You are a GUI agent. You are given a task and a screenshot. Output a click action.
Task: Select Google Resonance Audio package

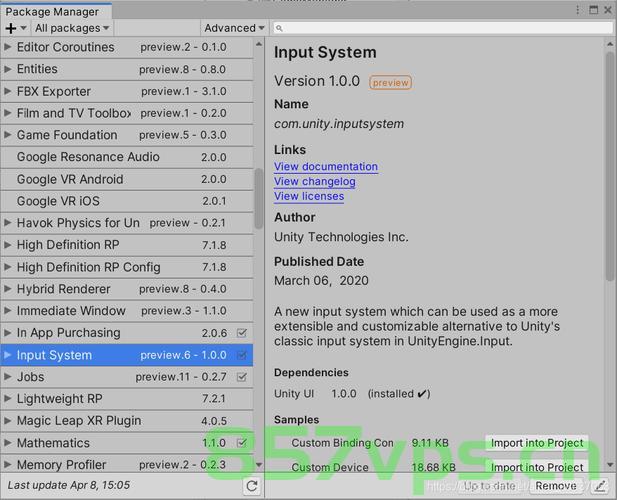pyautogui.click(x=127, y=157)
